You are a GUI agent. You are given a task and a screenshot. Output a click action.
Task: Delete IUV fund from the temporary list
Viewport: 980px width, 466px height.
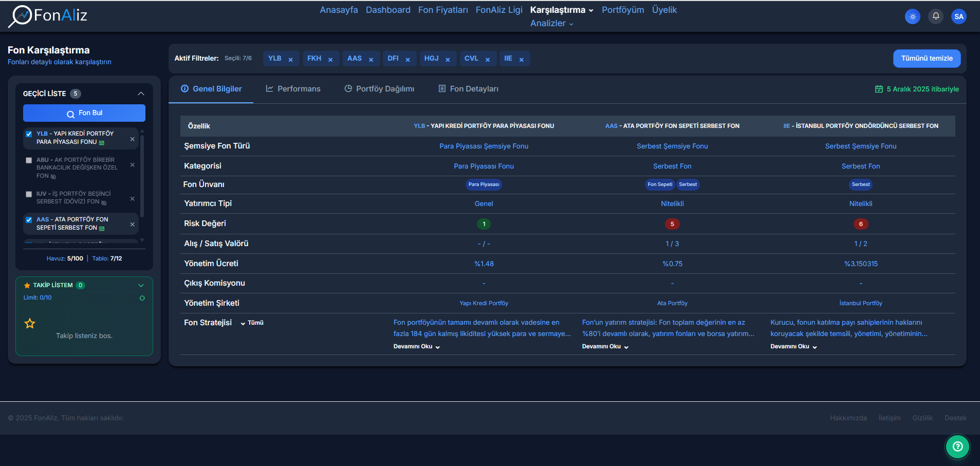(x=132, y=199)
